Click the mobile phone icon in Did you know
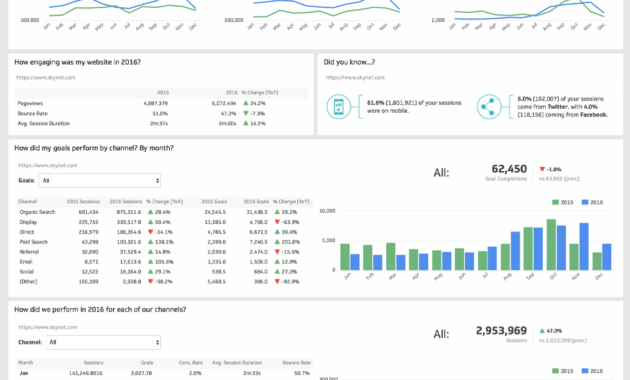Image resolution: width=630 pixels, height=380 pixels. point(338,107)
